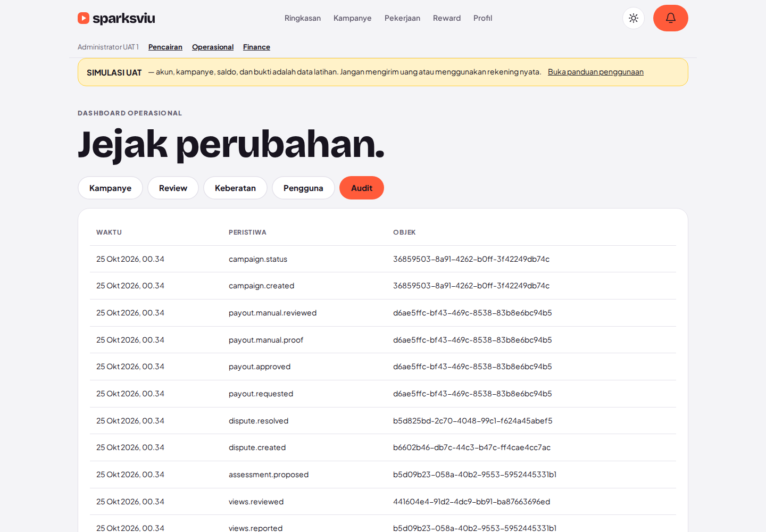Image resolution: width=766 pixels, height=532 pixels.
Task: Switch to the Review tab
Action: (173, 188)
